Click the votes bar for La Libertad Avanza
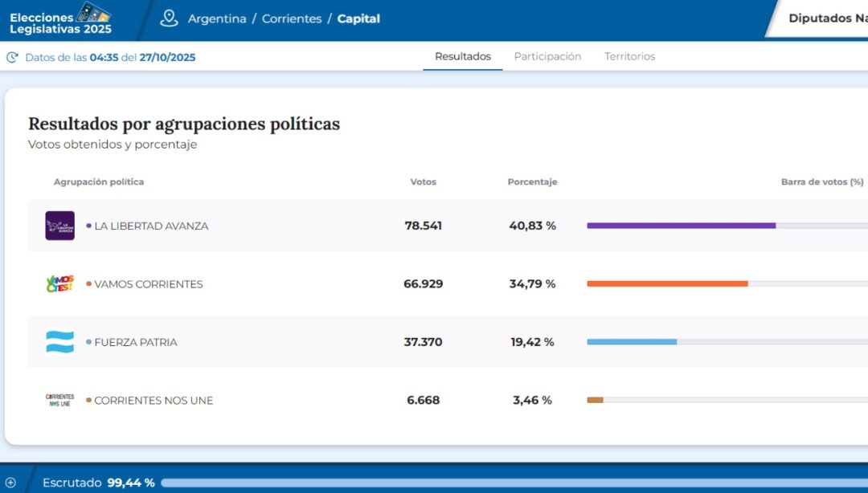The width and height of the screenshot is (868, 493). (682, 226)
